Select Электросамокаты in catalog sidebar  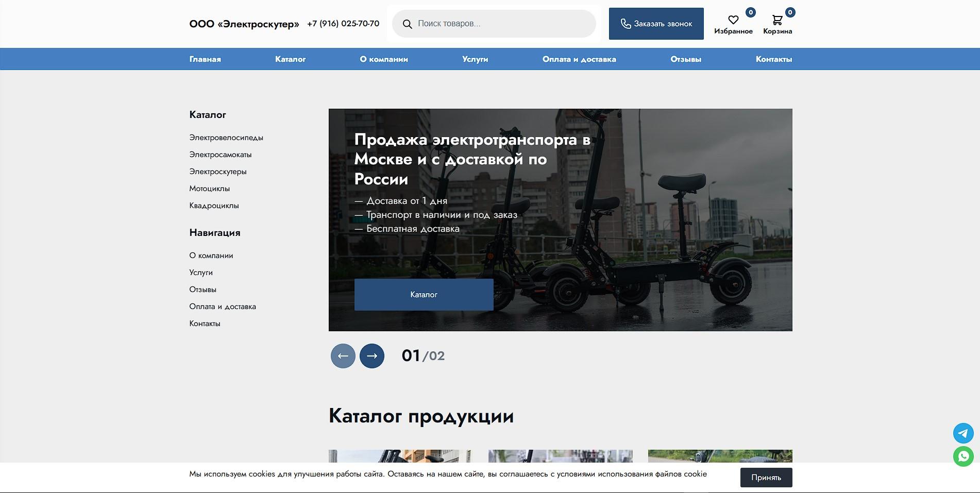[221, 155]
